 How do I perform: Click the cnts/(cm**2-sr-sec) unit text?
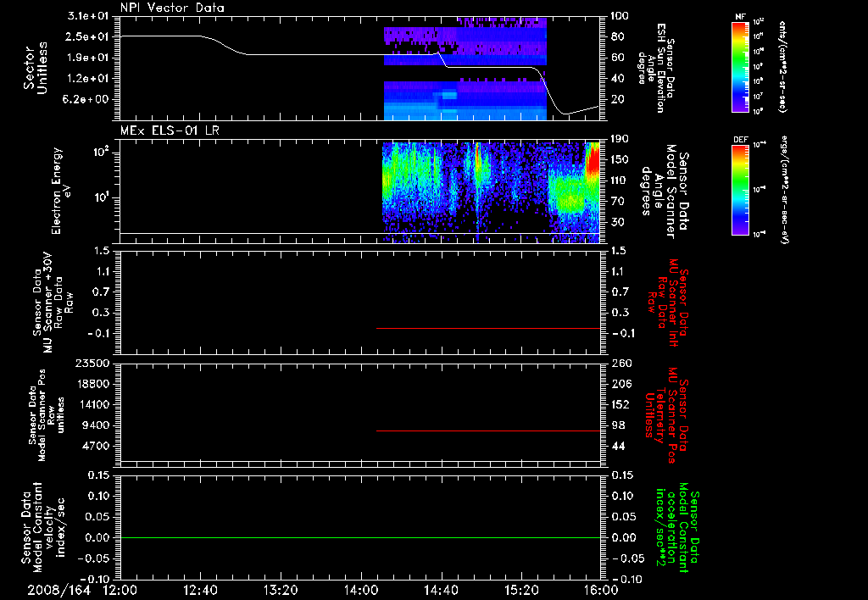pos(782,67)
